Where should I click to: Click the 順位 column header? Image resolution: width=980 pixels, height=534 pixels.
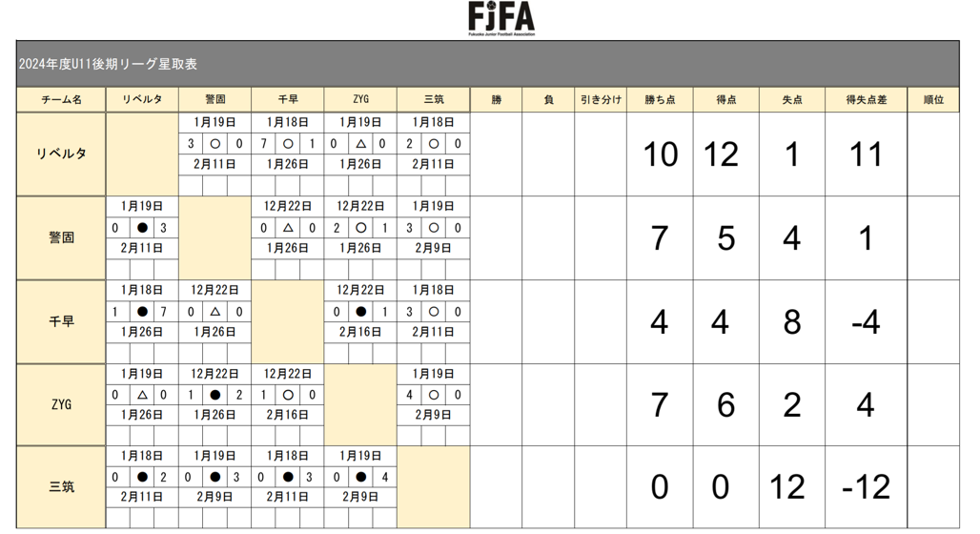coord(933,100)
